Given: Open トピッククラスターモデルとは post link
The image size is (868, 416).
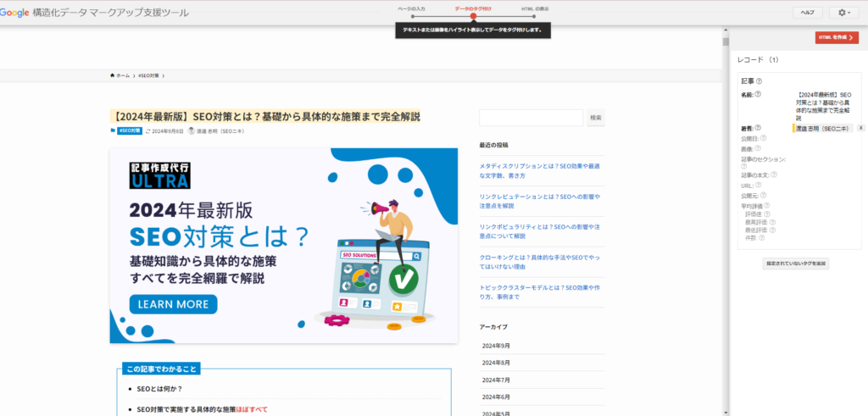Looking at the screenshot, I should (x=540, y=292).
